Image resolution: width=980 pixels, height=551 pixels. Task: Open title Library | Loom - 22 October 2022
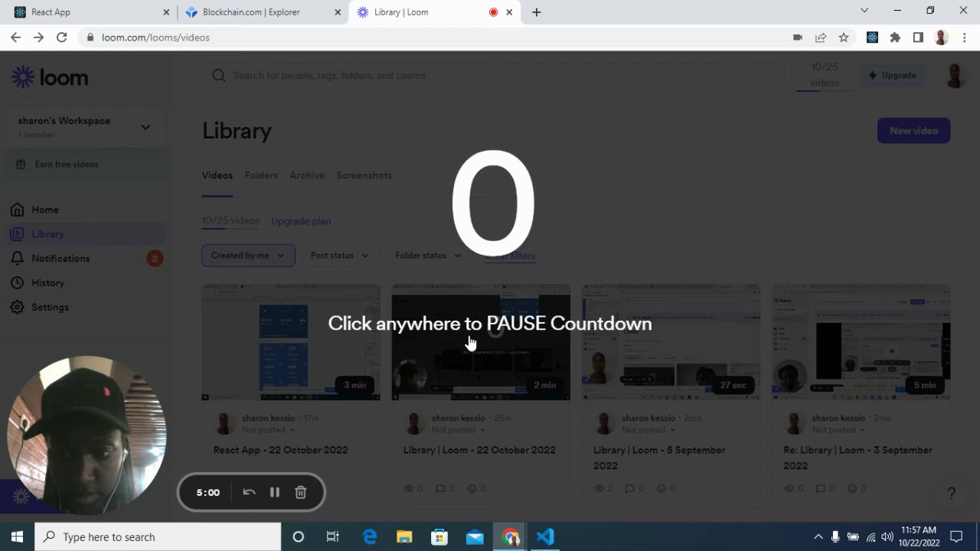pos(479,450)
